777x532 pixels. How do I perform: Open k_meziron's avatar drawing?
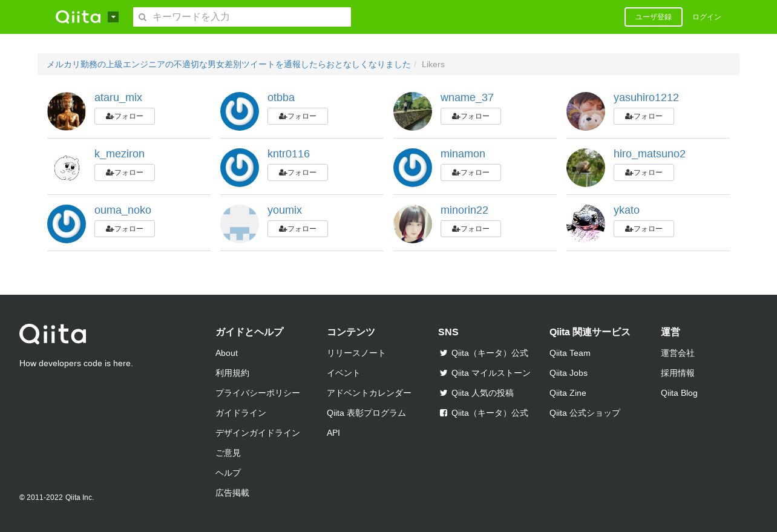point(67,168)
